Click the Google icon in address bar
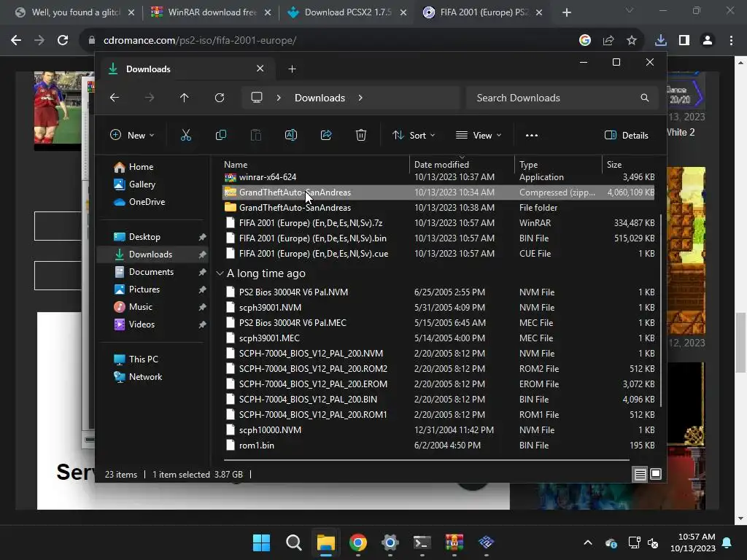Viewport: 747px width, 560px height. tap(585, 41)
